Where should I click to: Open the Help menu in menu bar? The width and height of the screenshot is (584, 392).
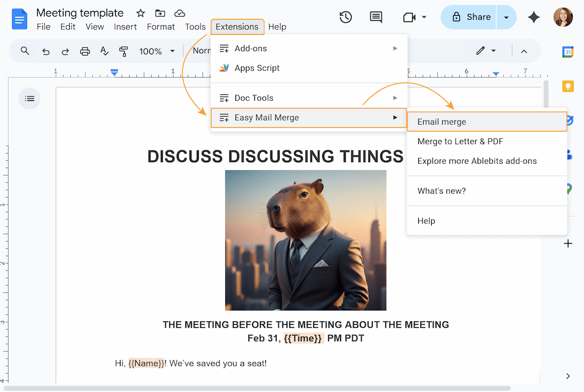point(277,27)
